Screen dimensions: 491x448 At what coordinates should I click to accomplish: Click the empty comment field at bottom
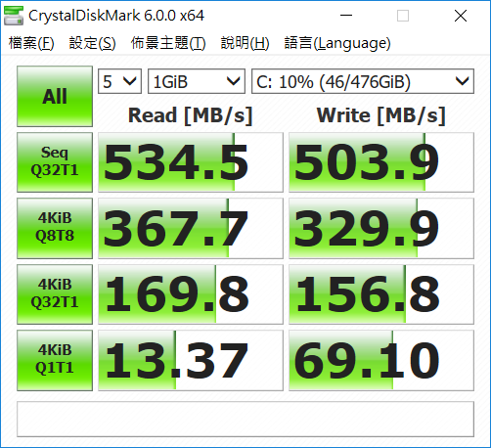[245, 419]
